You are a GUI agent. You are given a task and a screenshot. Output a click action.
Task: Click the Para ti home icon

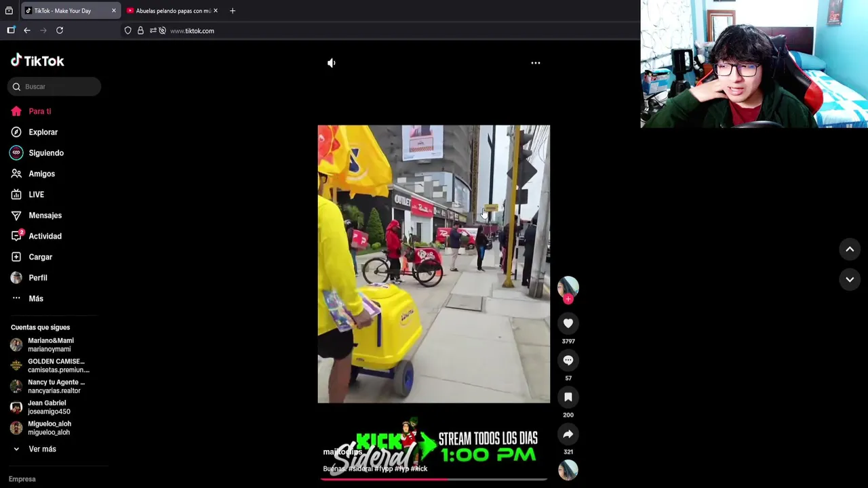click(x=16, y=111)
